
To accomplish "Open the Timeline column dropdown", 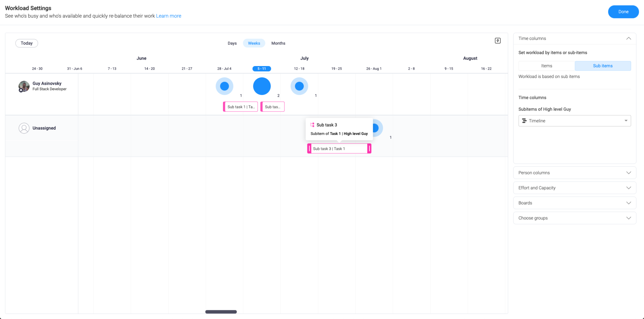I will tap(574, 121).
